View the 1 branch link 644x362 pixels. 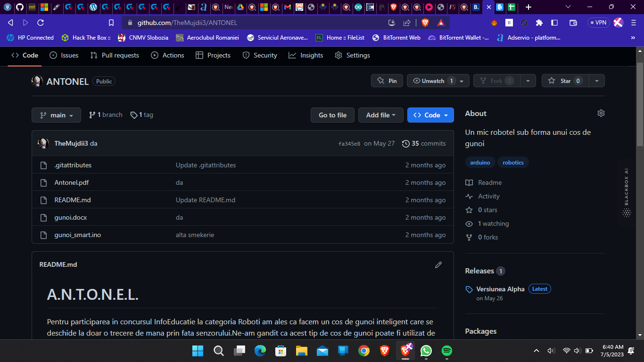click(x=106, y=115)
